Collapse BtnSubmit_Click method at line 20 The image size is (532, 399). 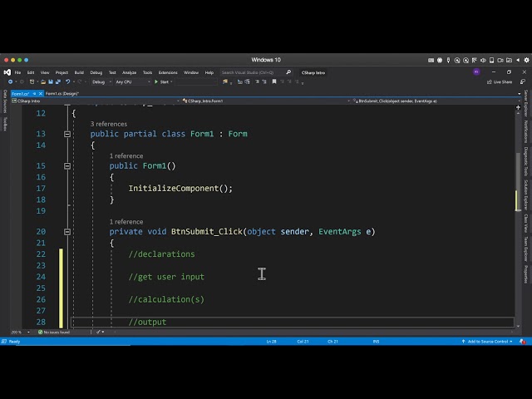pyautogui.click(x=67, y=232)
